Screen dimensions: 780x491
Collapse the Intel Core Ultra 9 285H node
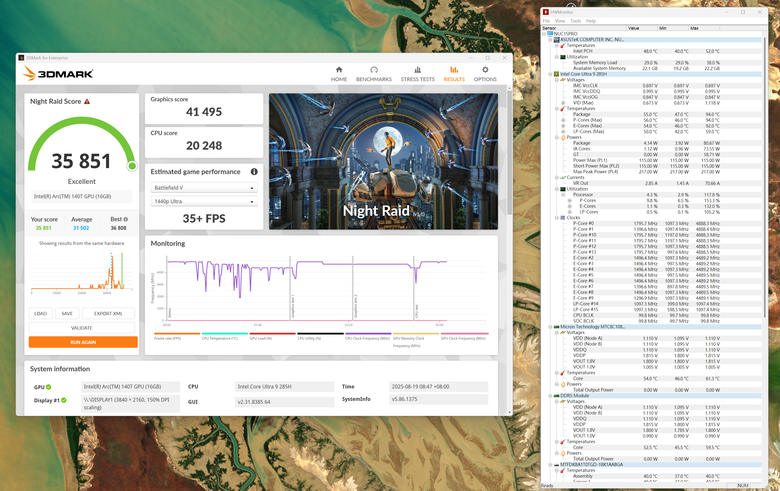coord(551,74)
